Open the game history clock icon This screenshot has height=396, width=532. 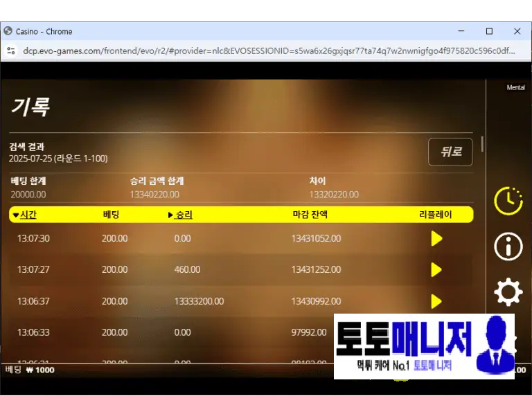click(x=508, y=200)
